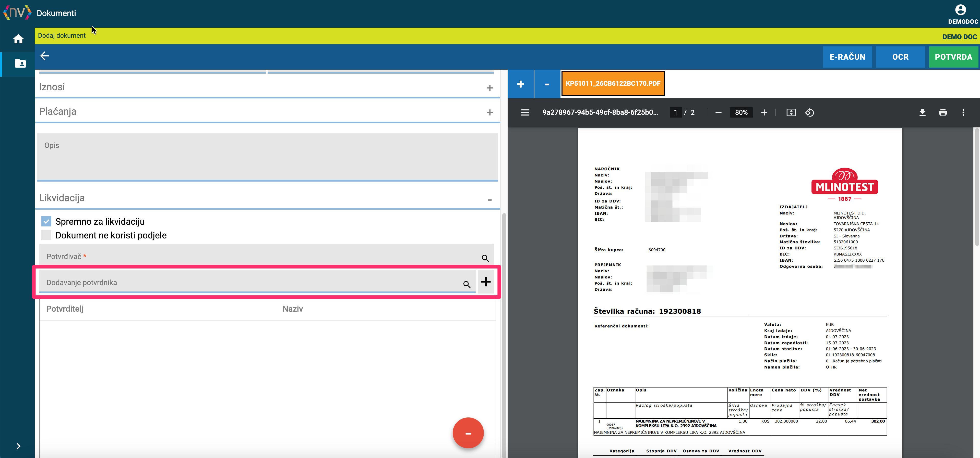Screen dimensions: 980x458
Task: Rotate the PDF page counterclockwise
Action: click(x=809, y=112)
